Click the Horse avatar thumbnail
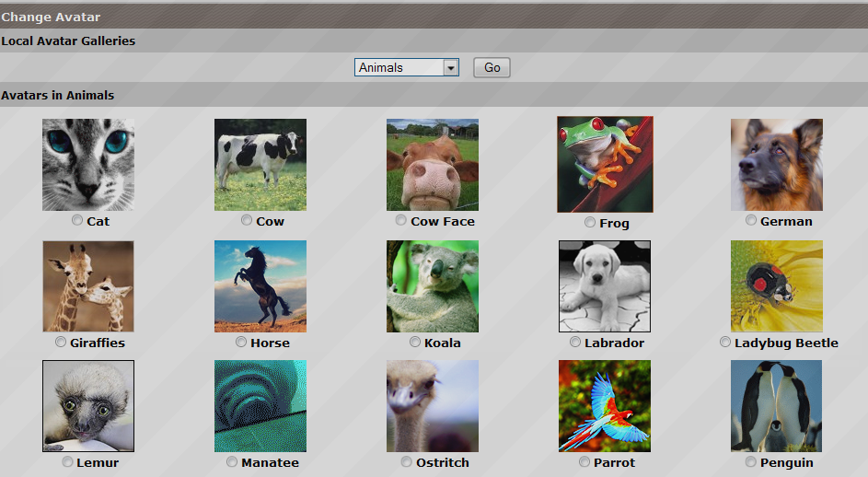The height and width of the screenshot is (477, 868). [x=260, y=286]
